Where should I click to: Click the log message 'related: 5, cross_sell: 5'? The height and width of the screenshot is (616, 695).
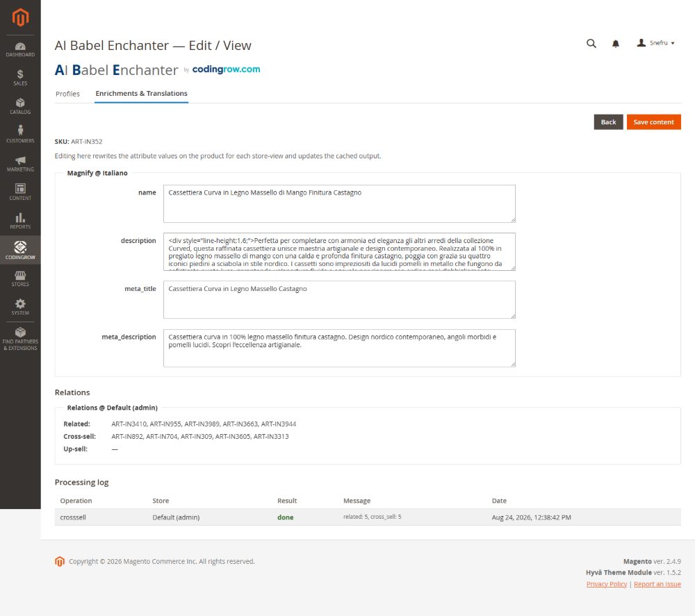[373, 517]
